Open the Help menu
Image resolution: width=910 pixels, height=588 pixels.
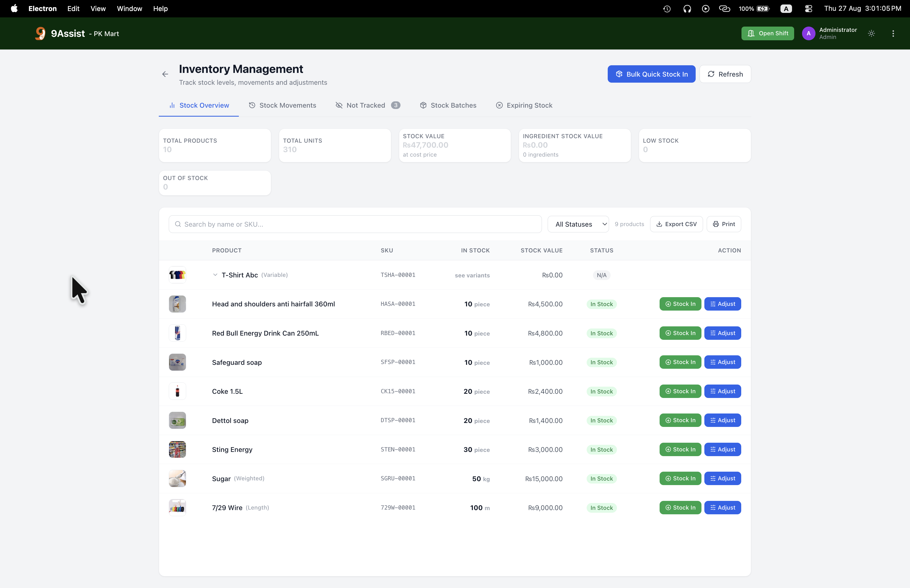(160, 8)
